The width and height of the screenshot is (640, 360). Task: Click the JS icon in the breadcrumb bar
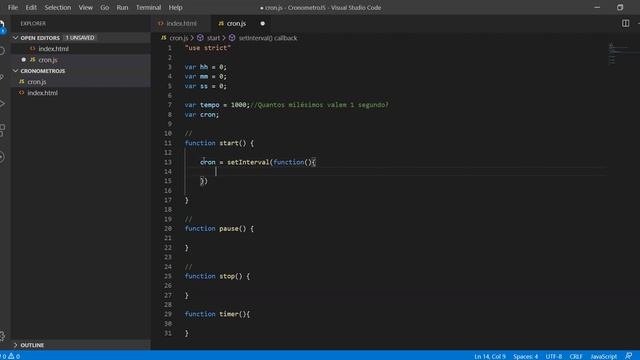(x=164, y=38)
